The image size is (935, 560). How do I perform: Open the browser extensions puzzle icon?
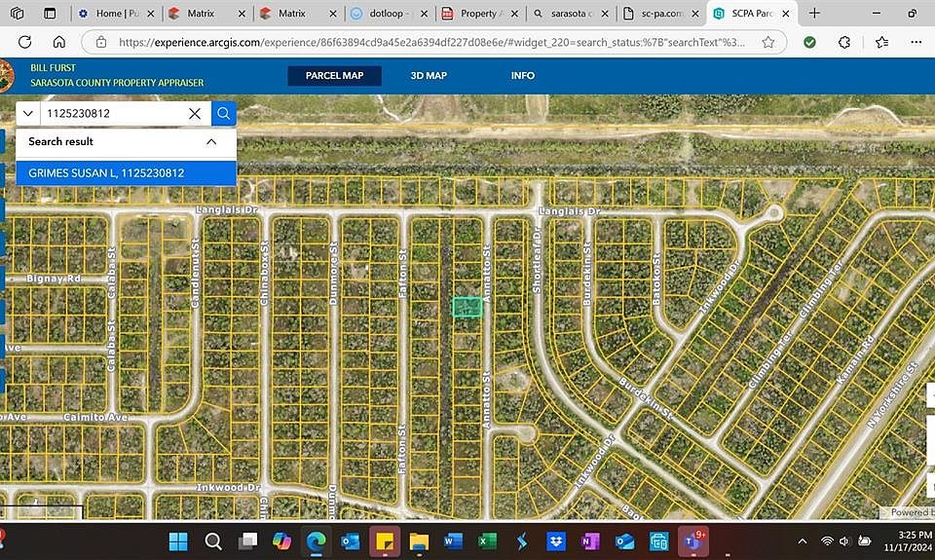(843, 43)
